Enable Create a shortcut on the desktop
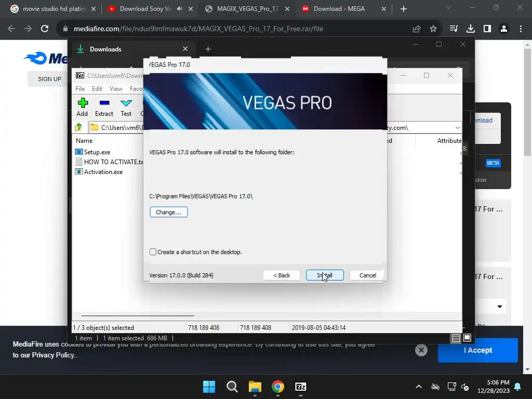The width and height of the screenshot is (532, 399). [153, 252]
